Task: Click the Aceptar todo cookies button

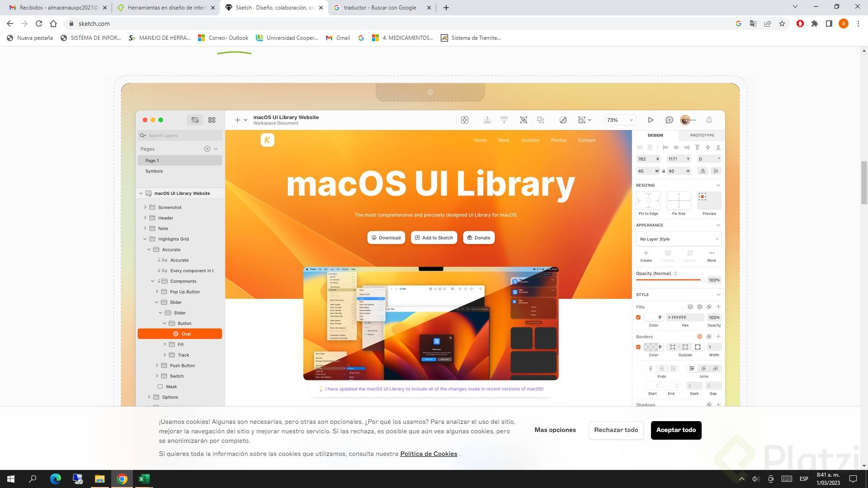Action: pyautogui.click(x=676, y=430)
